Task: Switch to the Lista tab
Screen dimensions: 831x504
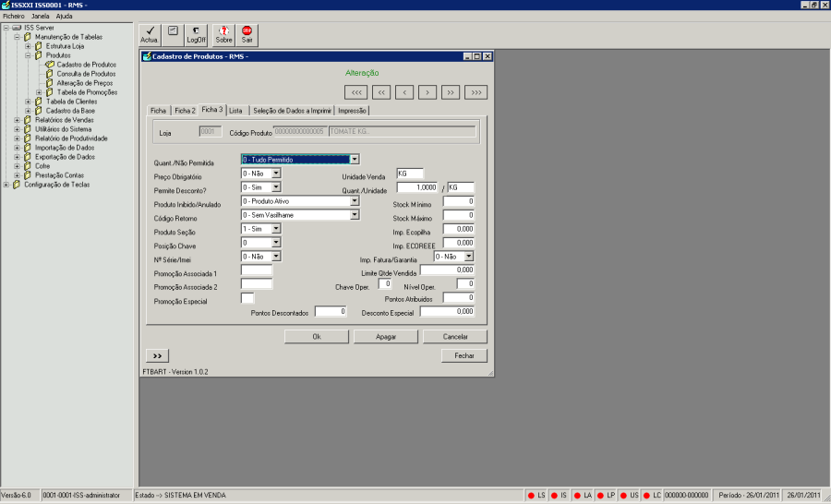Action: point(235,111)
